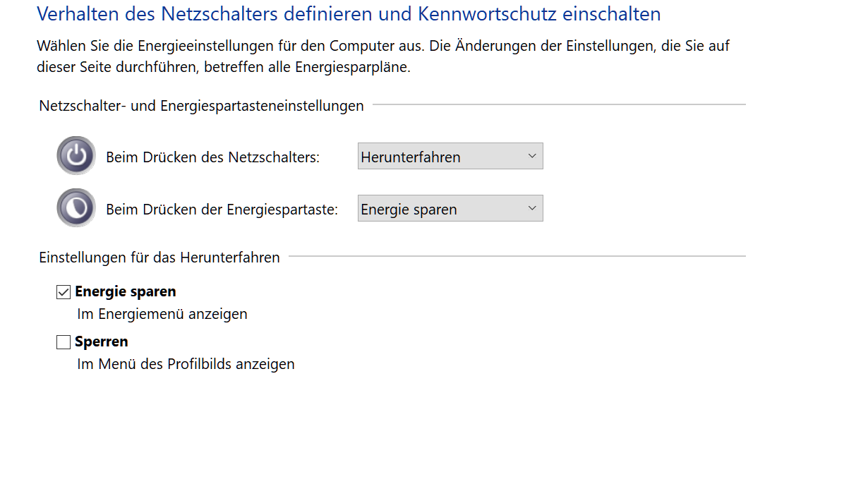Click the divider line beside the Herunterfahren section title
The height and width of the screenshot is (496, 868).
pos(517,256)
